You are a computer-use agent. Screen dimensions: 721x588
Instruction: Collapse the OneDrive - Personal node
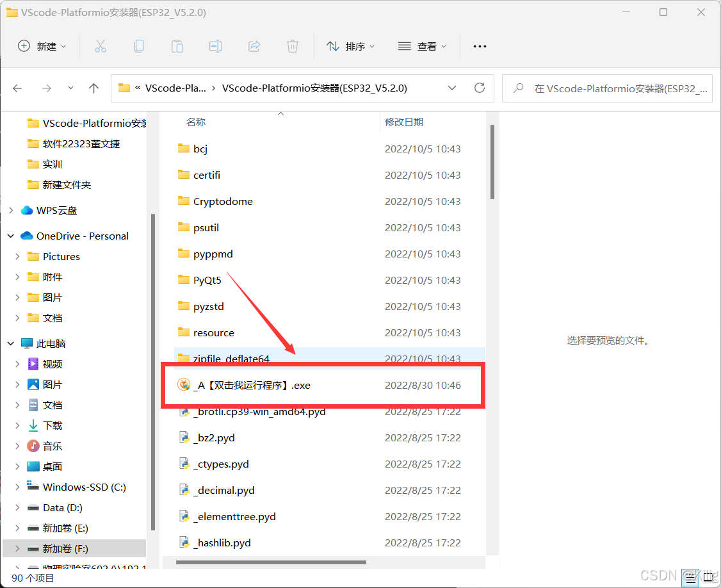click(11, 236)
